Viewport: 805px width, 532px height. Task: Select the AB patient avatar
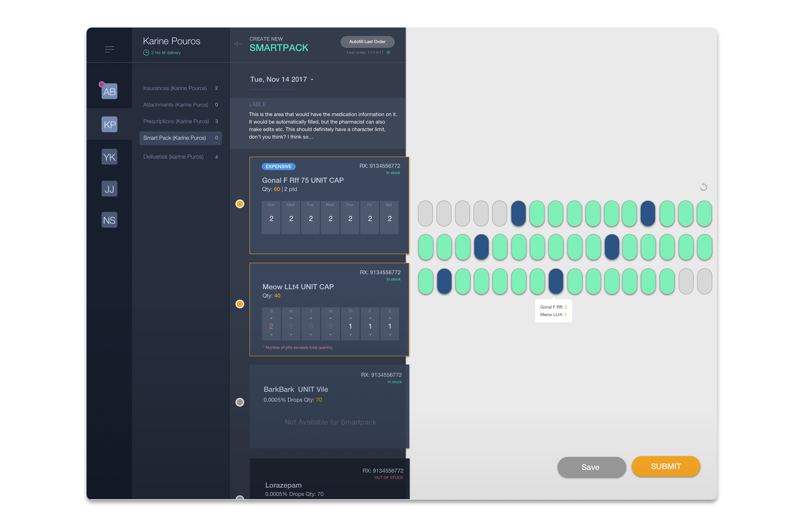[x=109, y=91]
